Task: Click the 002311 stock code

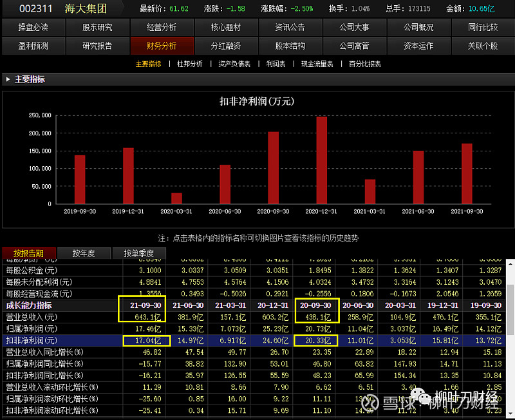Action: click(x=36, y=8)
